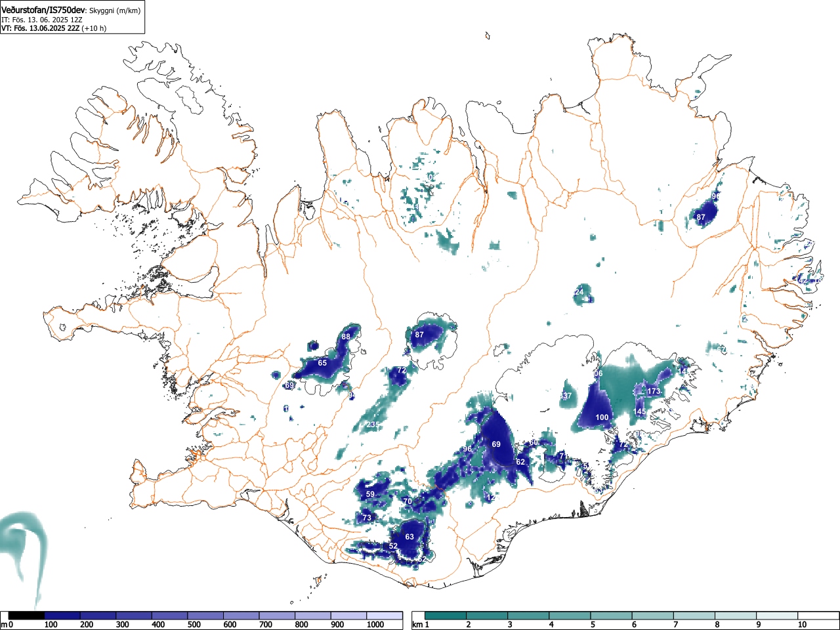Click the '10' tick label on kilometre legend
The height and width of the screenshot is (630, 840).
[802, 625]
